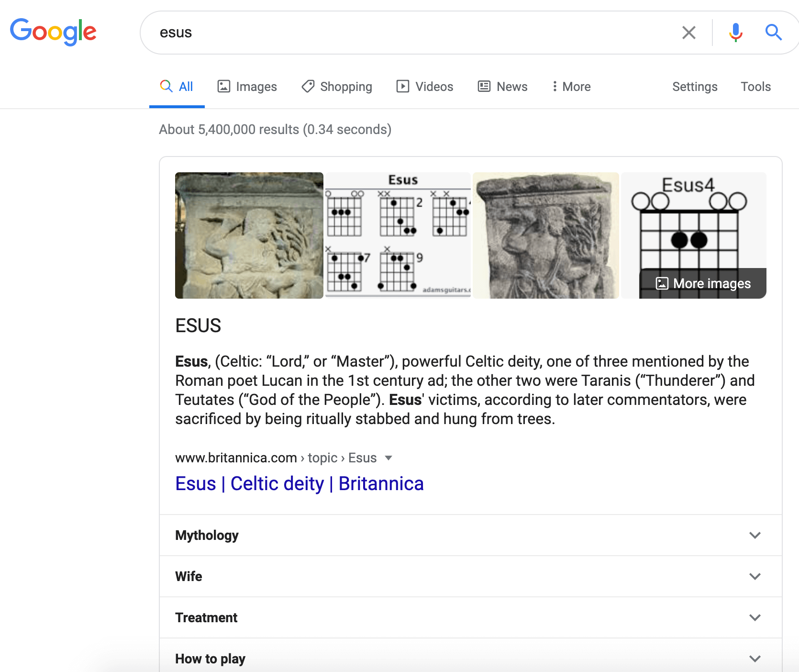
Task: Switch to the Shopping tab
Action: [337, 87]
